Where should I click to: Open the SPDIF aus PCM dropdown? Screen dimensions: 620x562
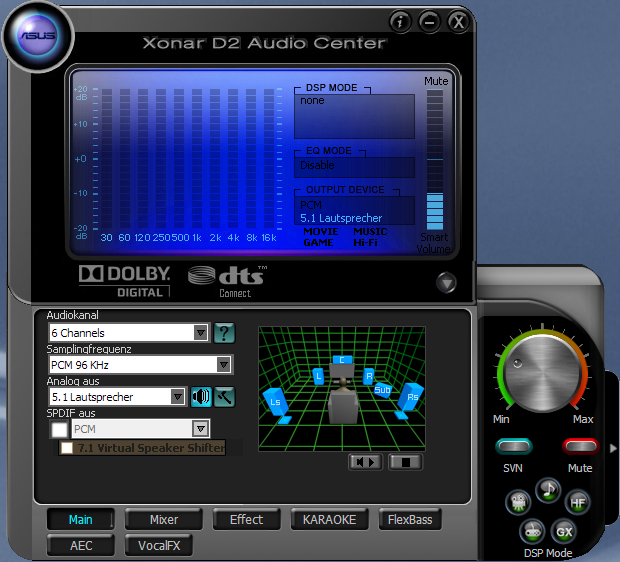coord(140,429)
